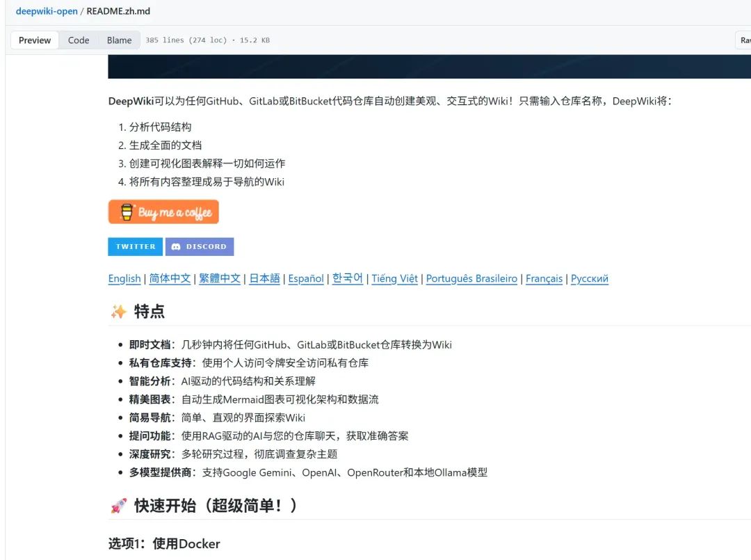Switch to the Blame tab
This screenshot has height=560, width=751.
click(120, 40)
